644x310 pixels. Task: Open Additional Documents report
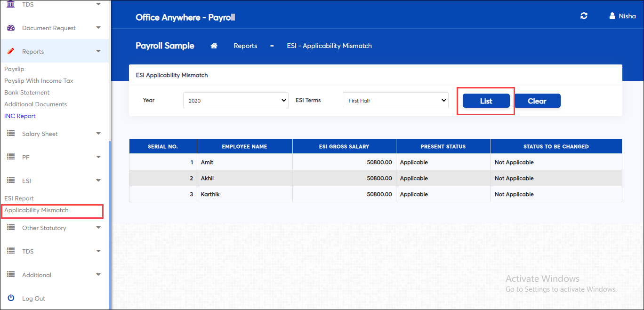[36, 104]
